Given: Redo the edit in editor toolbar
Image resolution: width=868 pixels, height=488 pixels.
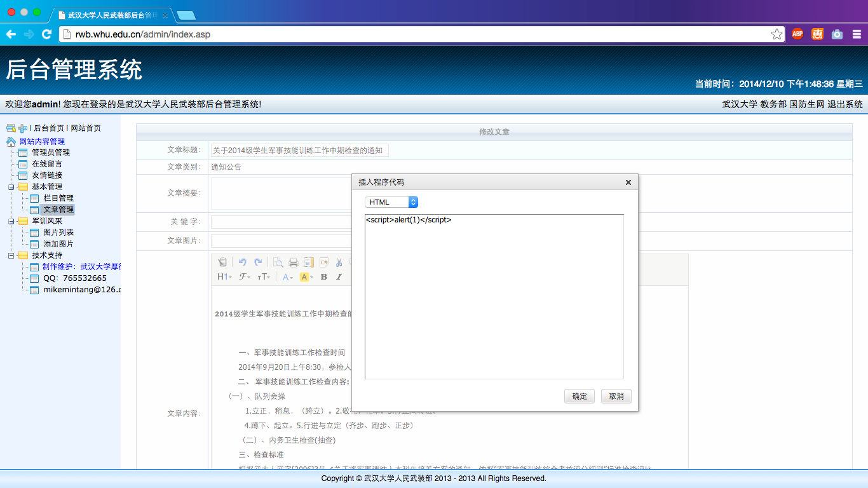Looking at the screenshot, I should point(258,262).
